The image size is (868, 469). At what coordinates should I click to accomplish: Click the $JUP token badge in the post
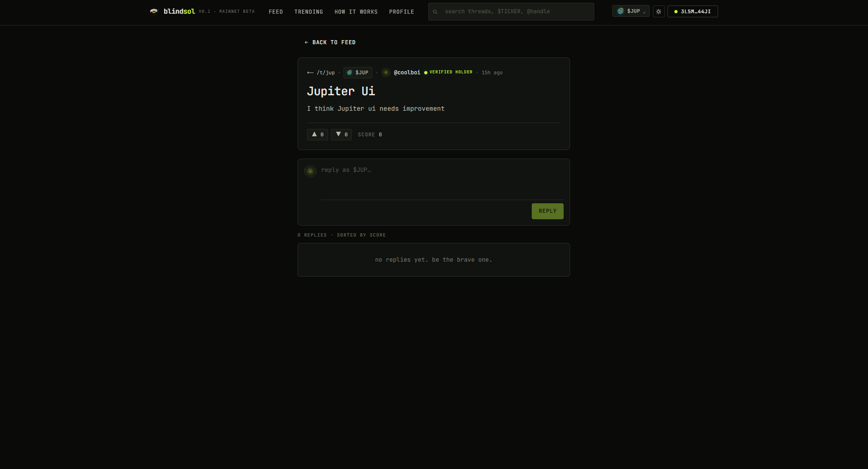(358, 72)
